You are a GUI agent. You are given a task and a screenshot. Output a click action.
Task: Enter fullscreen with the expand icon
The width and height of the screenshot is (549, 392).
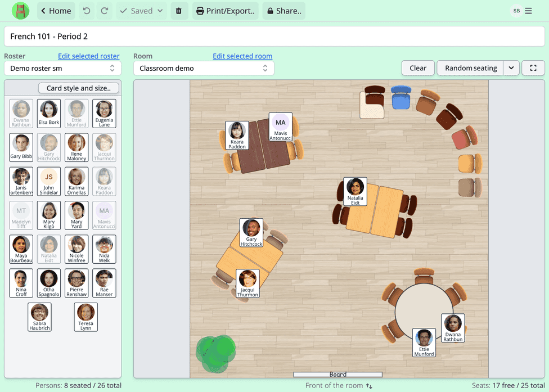coord(533,67)
